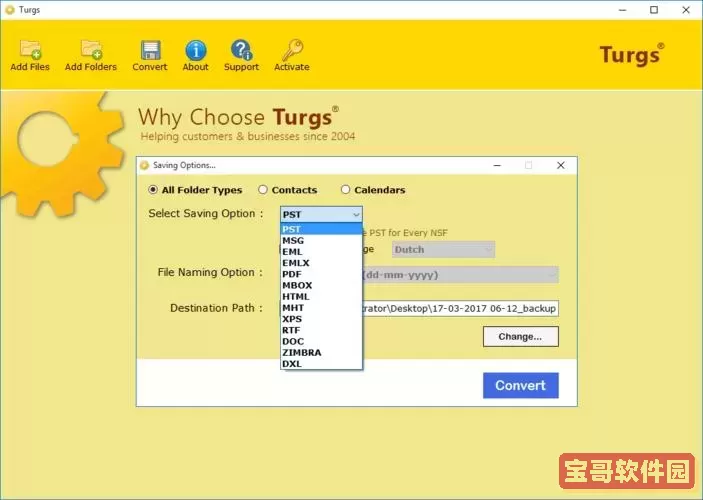703x500 pixels.
Task: Choose PST from the saving list
Action: point(321,229)
